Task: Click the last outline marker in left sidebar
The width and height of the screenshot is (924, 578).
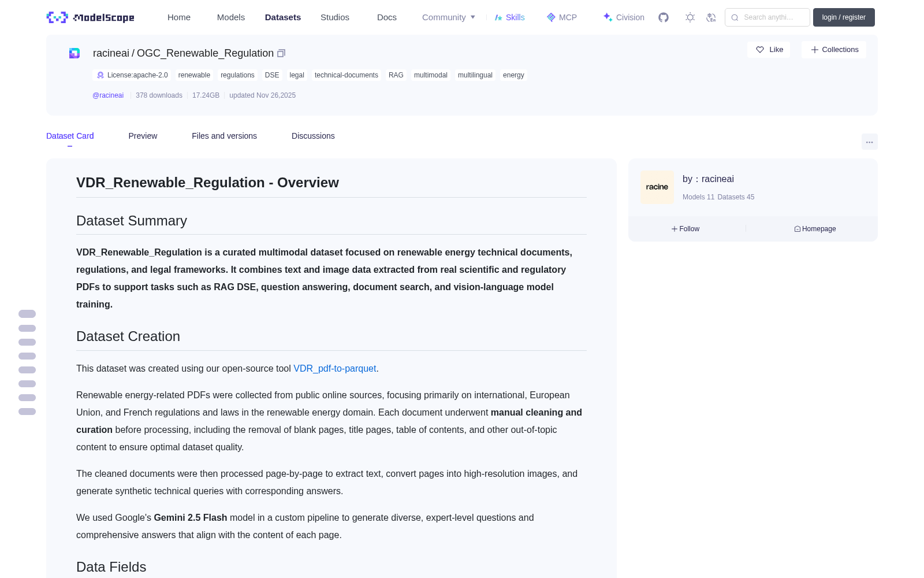Action: [x=27, y=412]
